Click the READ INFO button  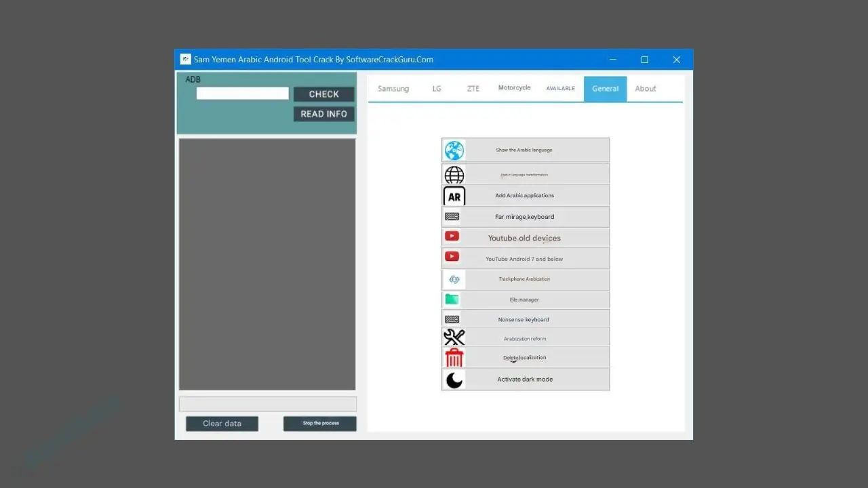click(x=323, y=114)
